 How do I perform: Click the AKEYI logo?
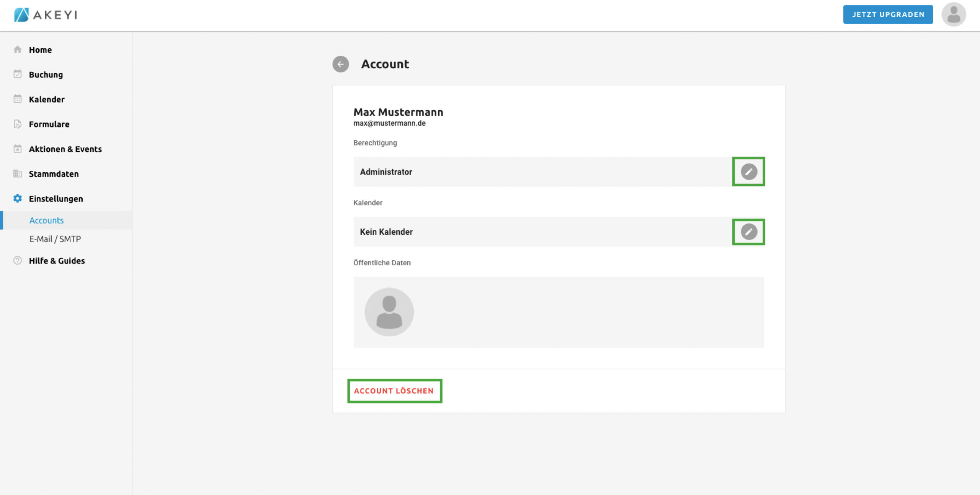point(46,15)
